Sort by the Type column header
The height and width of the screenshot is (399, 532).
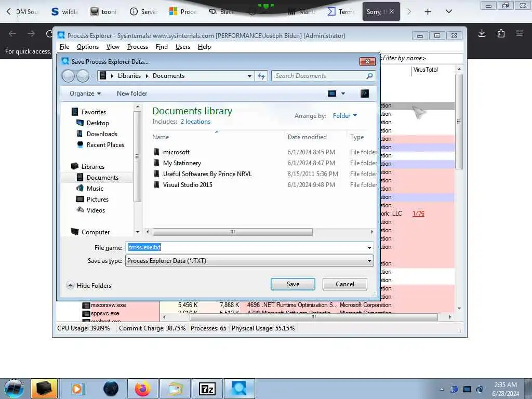coord(357,137)
